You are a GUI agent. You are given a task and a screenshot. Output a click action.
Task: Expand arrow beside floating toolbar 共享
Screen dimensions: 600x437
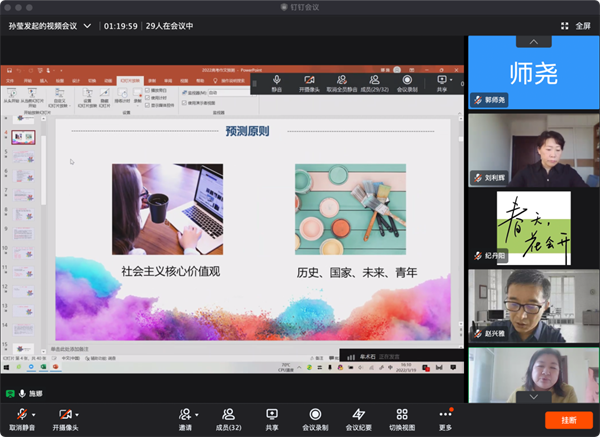451,80
